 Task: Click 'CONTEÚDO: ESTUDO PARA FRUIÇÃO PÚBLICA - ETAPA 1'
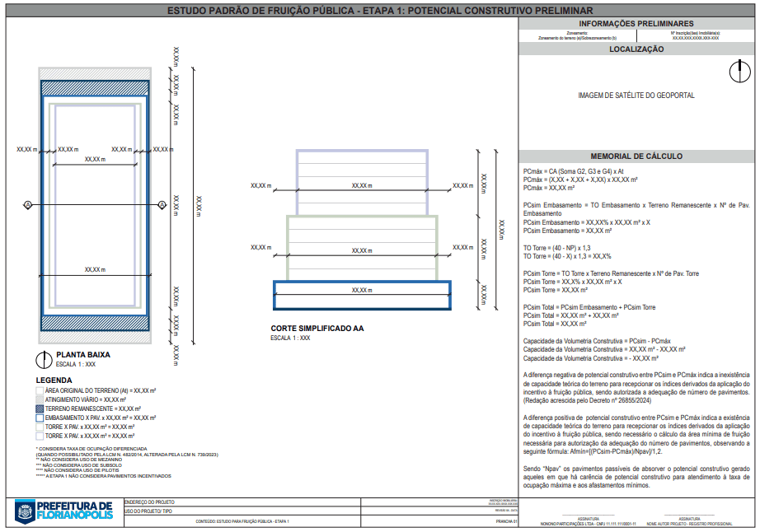(x=242, y=522)
